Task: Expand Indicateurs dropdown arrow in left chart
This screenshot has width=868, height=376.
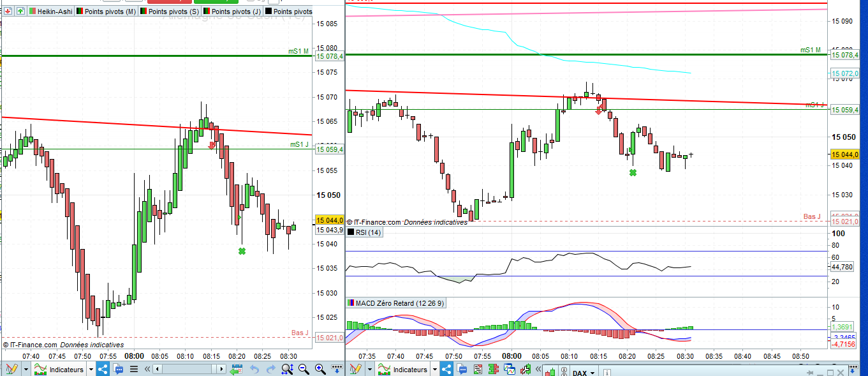Action: point(91,369)
